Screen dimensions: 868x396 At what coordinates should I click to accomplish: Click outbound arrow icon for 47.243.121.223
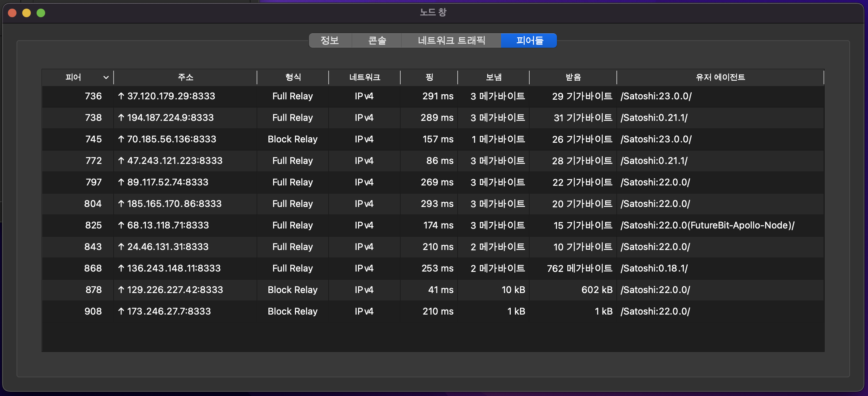click(121, 161)
